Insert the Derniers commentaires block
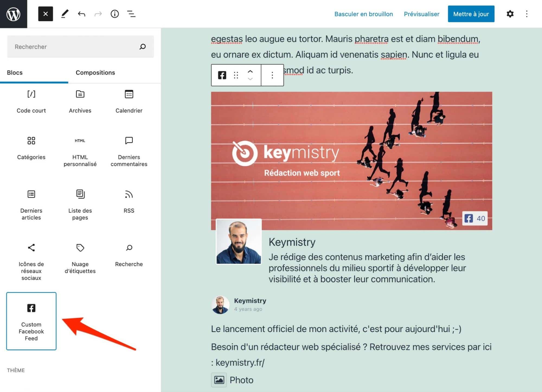The height and width of the screenshot is (392, 542). pos(129,152)
